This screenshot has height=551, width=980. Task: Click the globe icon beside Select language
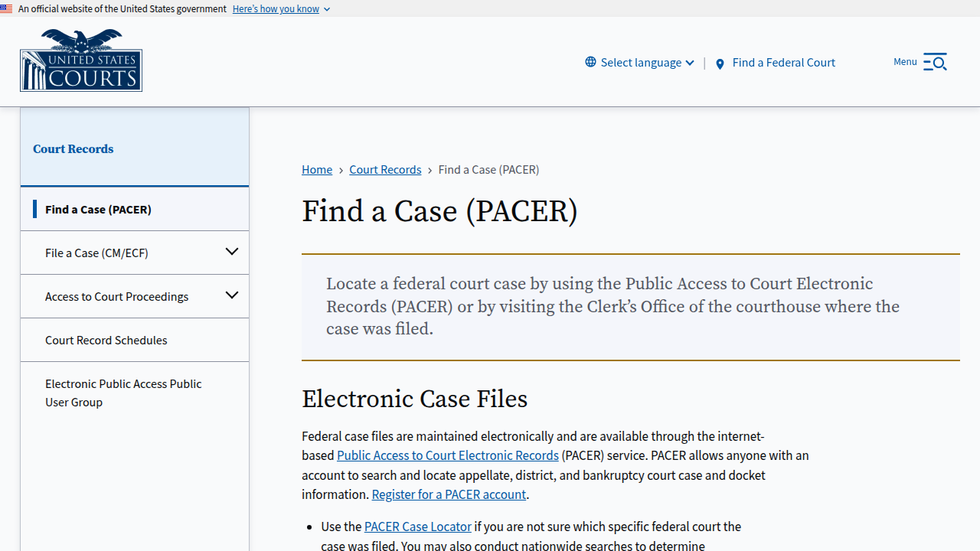point(590,62)
